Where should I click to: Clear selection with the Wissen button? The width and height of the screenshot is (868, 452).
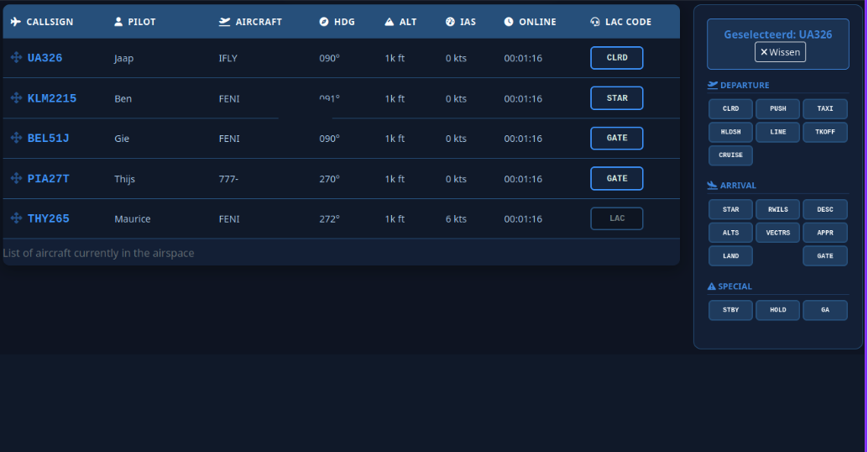[780, 52]
